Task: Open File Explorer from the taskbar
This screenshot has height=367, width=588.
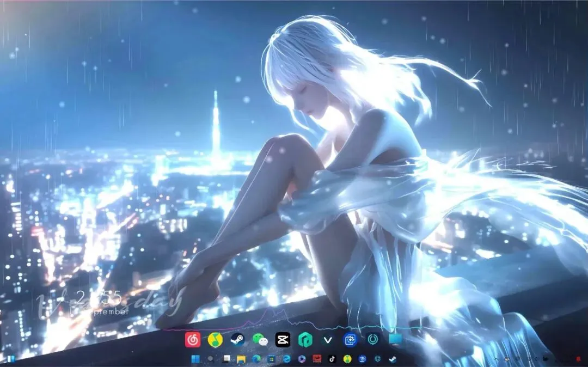Action: tap(241, 359)
